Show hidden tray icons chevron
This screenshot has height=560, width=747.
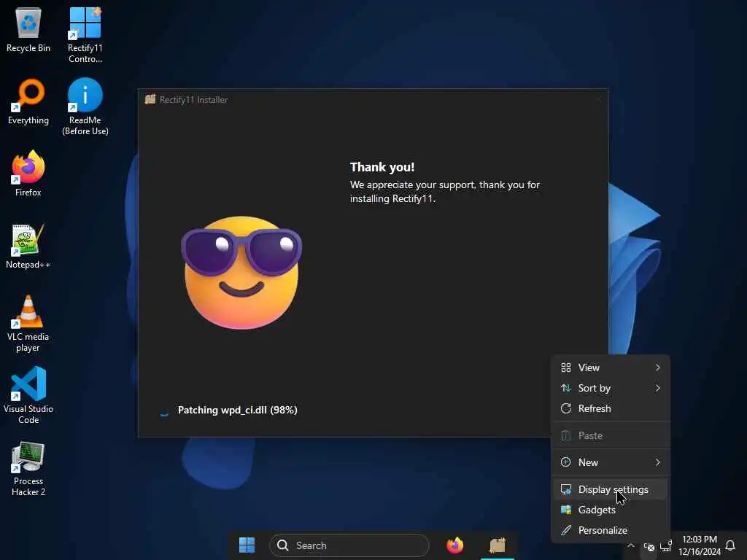click(x=631, y=545)
